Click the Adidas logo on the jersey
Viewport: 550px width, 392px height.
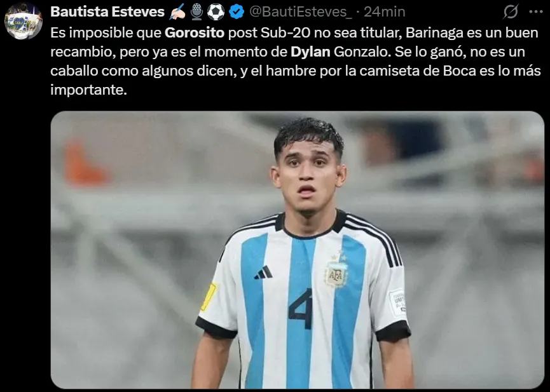click(263, 273)
